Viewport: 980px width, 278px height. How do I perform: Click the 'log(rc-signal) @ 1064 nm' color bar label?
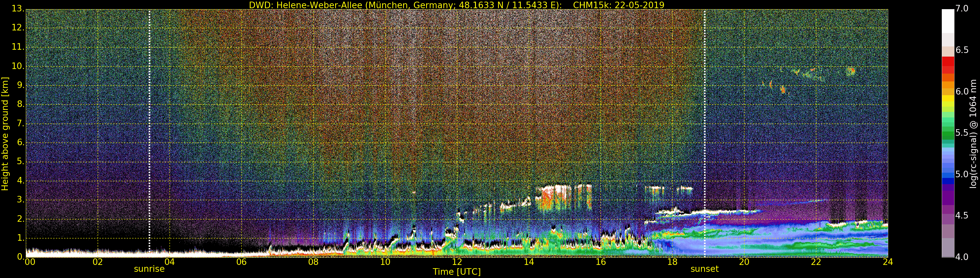point(973,134)
